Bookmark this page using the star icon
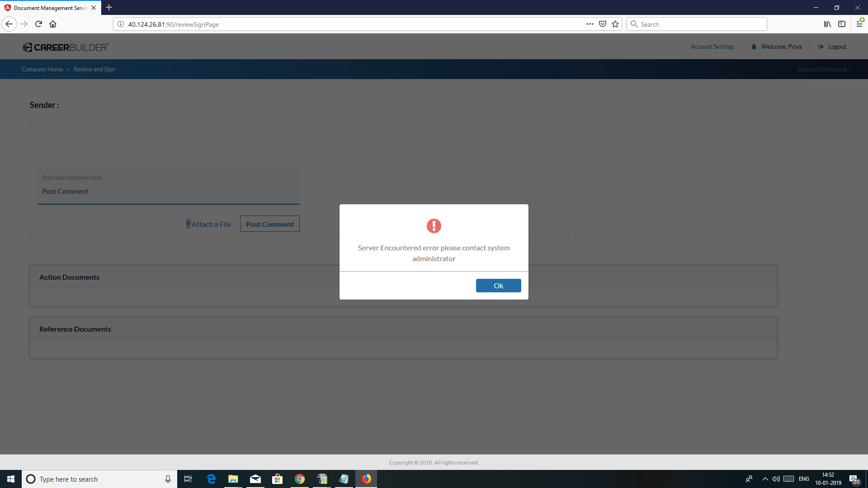The height and width of the screenshot is (488, 868). [x=615, y=24]
